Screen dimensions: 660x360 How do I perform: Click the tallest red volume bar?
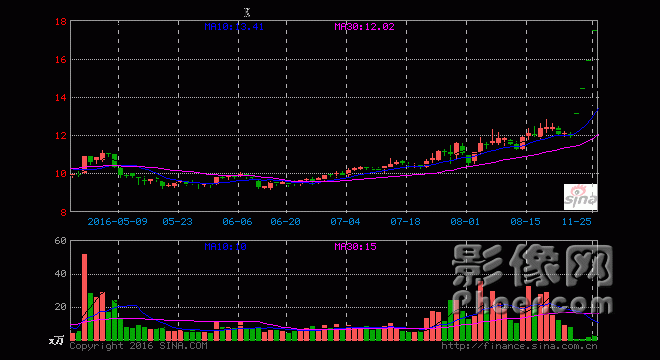[x=85, y=297]
